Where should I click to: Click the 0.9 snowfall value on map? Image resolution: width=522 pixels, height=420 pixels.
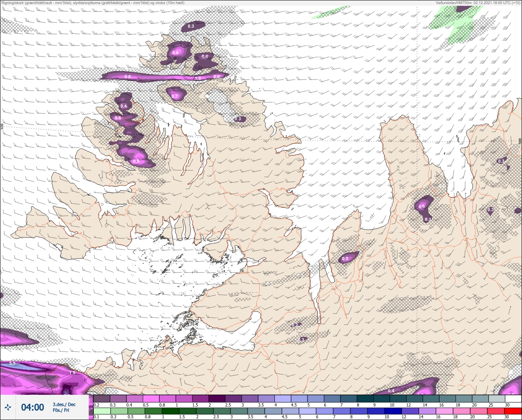tap(136, 161)
